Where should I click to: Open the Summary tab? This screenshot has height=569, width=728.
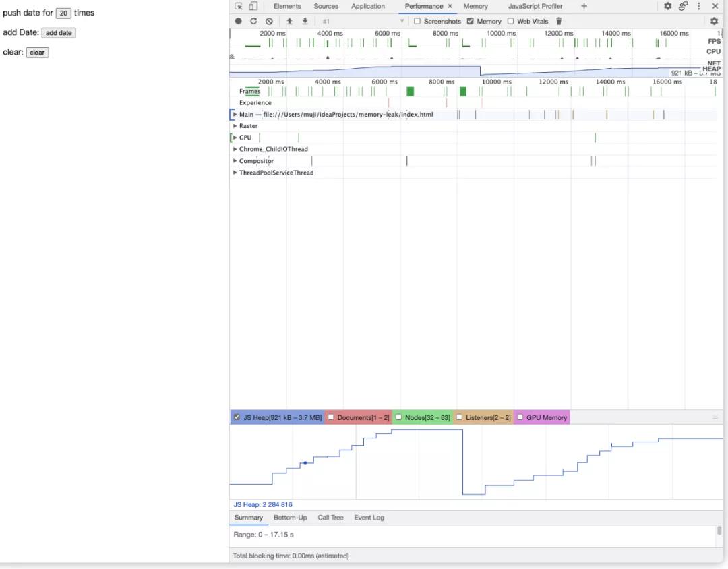pyautogui.click(x=248, y=518)
